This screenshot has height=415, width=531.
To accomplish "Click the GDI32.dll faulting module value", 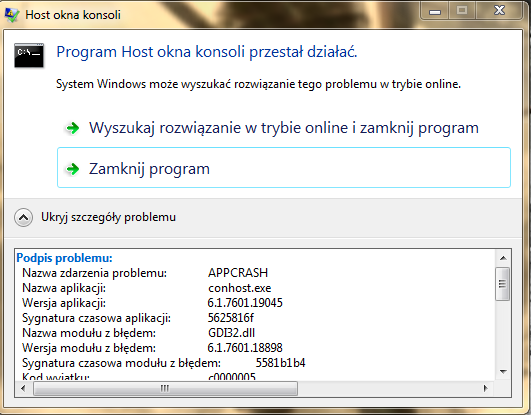I will (231, 333).
